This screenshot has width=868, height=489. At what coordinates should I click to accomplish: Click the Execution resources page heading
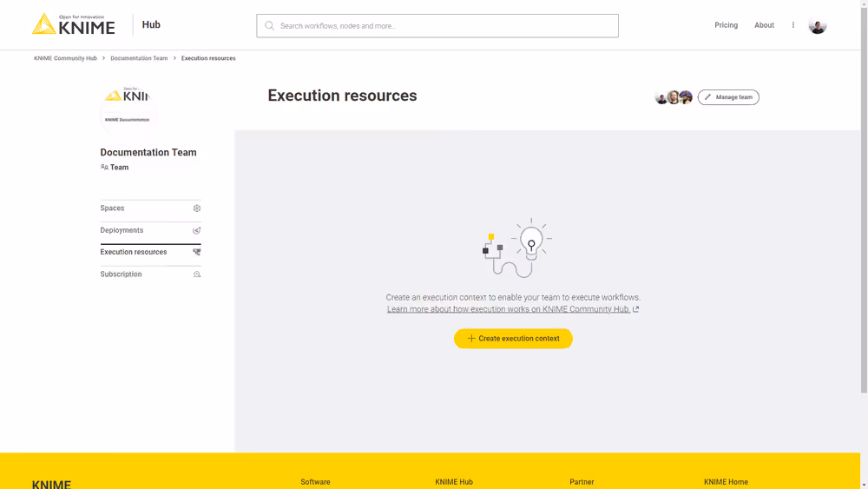click(342, 96)
